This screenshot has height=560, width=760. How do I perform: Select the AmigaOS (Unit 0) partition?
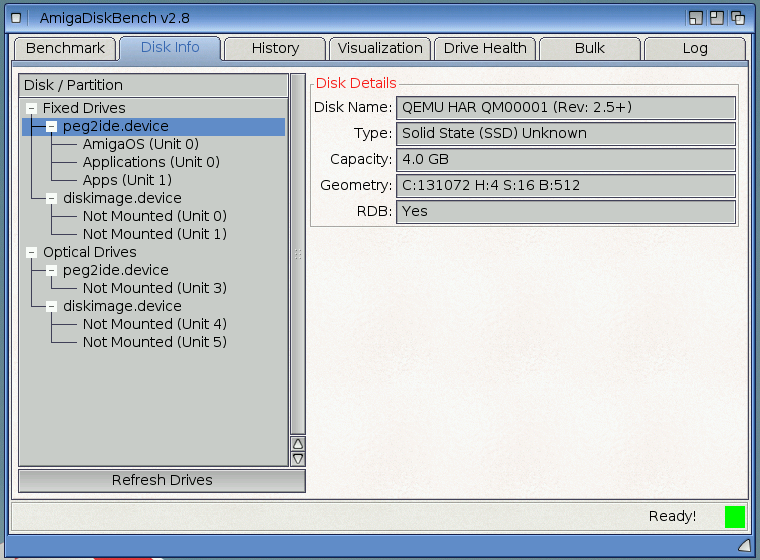(140, 144)
